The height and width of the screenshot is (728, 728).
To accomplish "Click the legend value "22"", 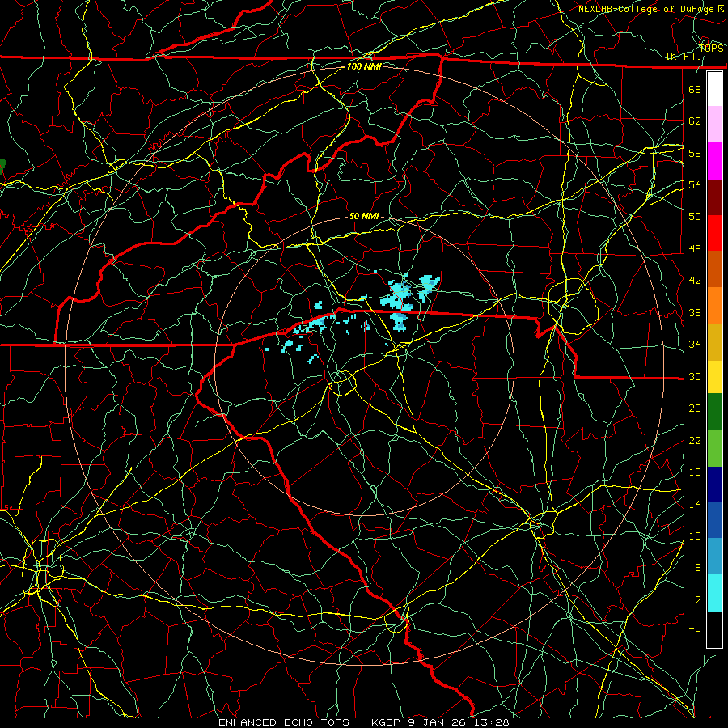I will click(x=695, y=440).
